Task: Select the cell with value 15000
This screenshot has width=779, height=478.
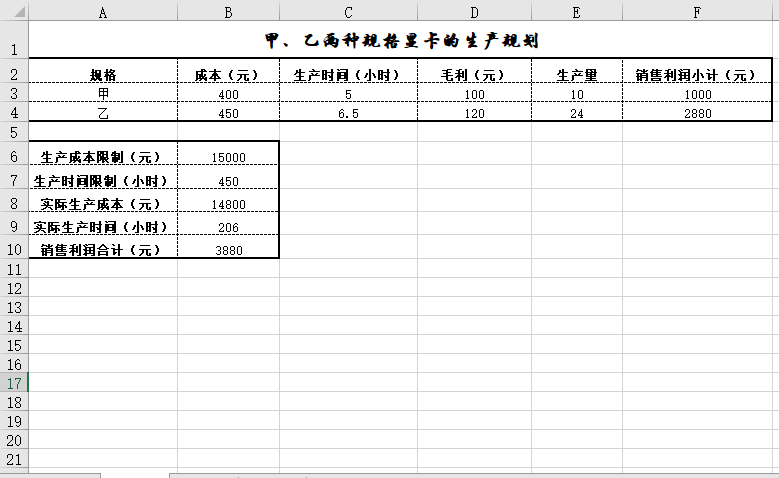Action: [228, 157]
